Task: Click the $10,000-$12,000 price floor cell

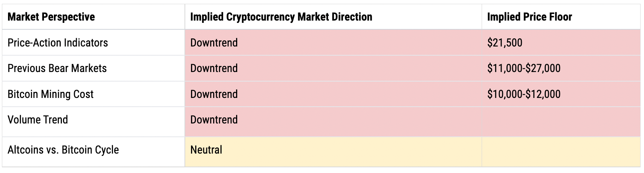Action: pyautogui.click(x=561, y=94)
